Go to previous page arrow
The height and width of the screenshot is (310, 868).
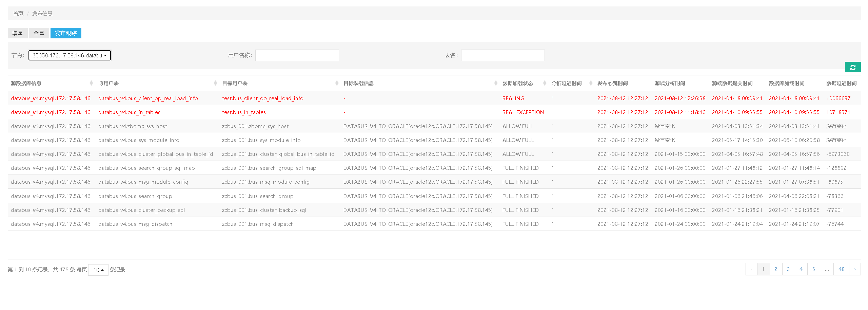point(751,269)
